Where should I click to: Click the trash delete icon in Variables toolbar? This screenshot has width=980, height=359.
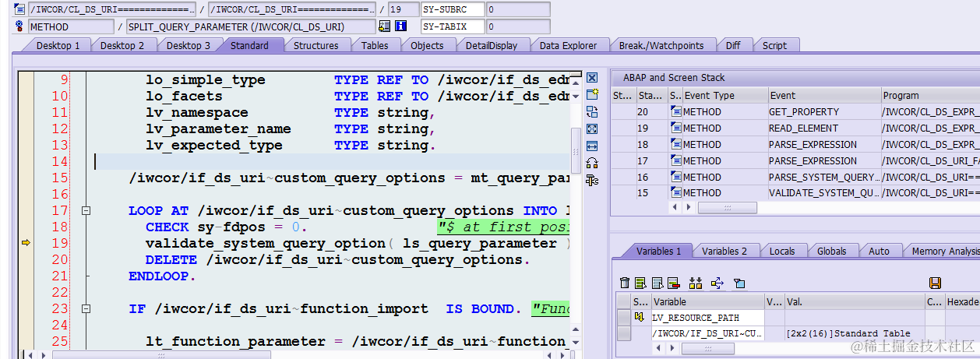point(624,283)
